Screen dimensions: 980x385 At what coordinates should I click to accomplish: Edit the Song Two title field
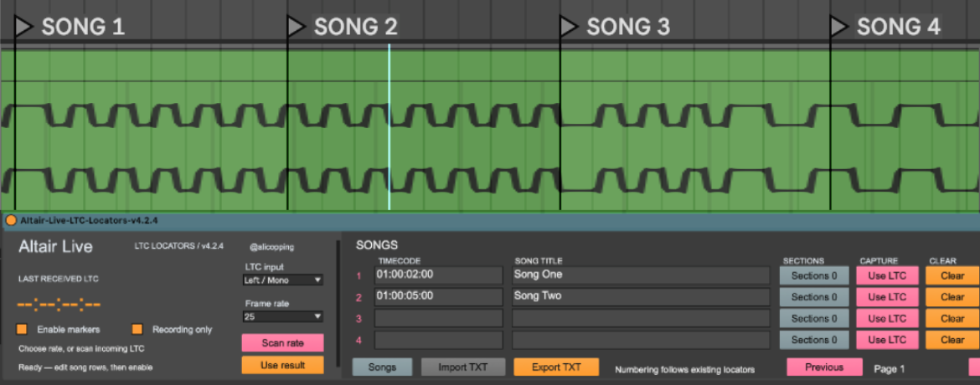pos(641,297)
